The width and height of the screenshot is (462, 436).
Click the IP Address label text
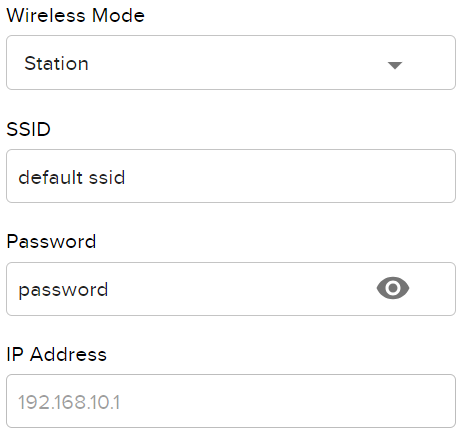click(x=57, y=354)
